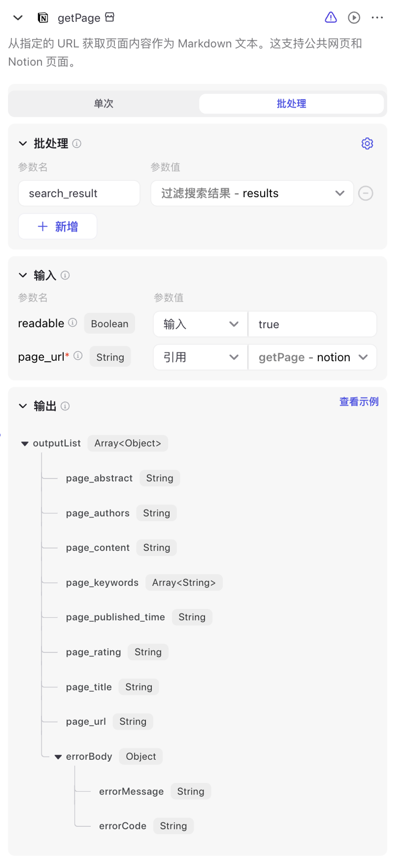Collapse the errorBody object node
This screenshot has width=394, height=868.
click(58, 757)
